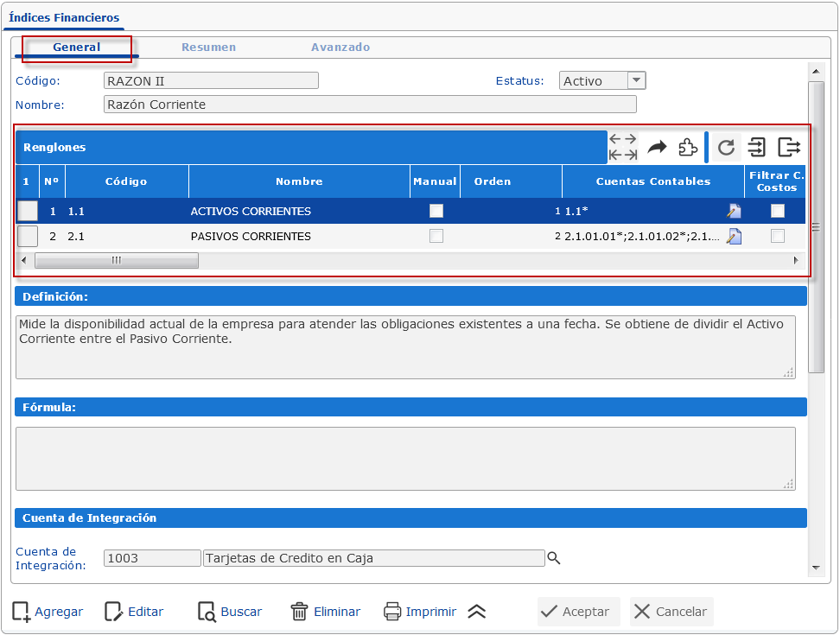840x635 pixels.
Task: Collapse toolbar with double chevron up
Action: click(x=477, y=612)
